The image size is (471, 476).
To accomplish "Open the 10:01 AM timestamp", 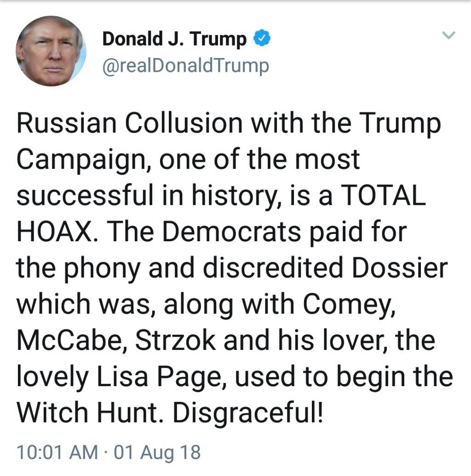I will coord(57,452).
